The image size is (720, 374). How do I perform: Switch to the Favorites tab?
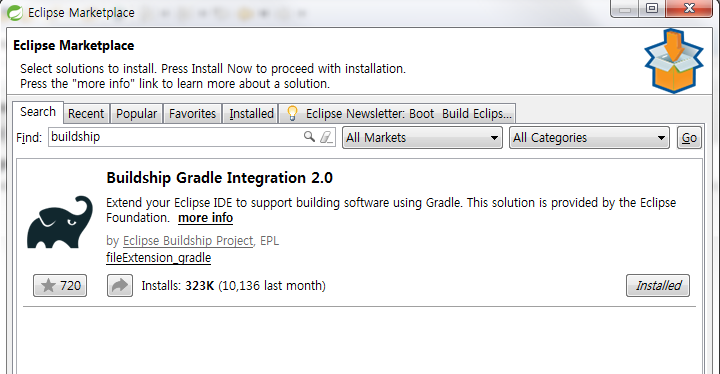(x=192, y=113)
